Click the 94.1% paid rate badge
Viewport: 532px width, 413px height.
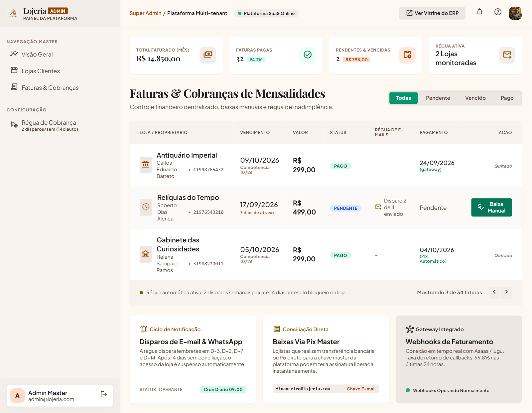tap(256, 60)
